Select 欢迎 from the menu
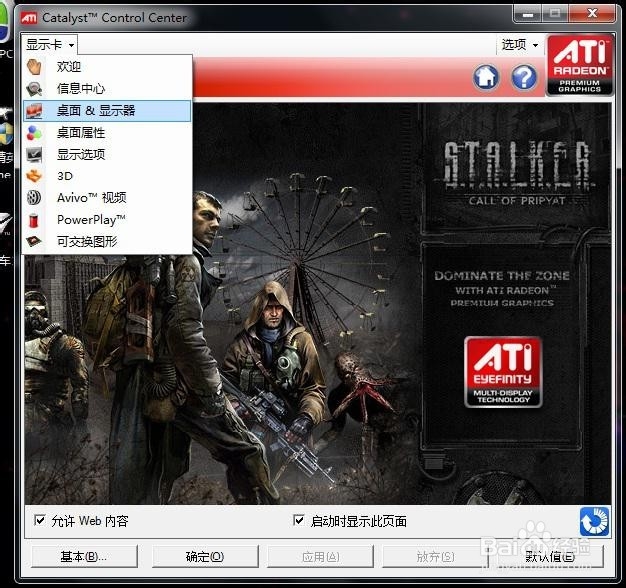Screen dimensions: 626x588 pyautogui.click(x=107, y=67)
